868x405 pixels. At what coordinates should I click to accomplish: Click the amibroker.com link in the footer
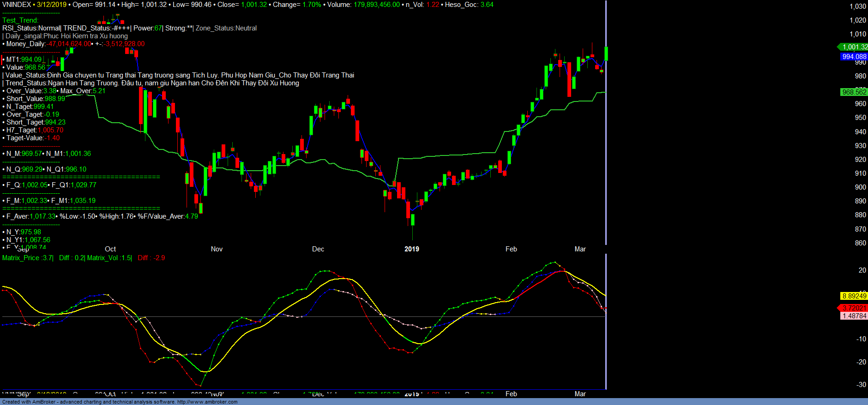[207, 402]
